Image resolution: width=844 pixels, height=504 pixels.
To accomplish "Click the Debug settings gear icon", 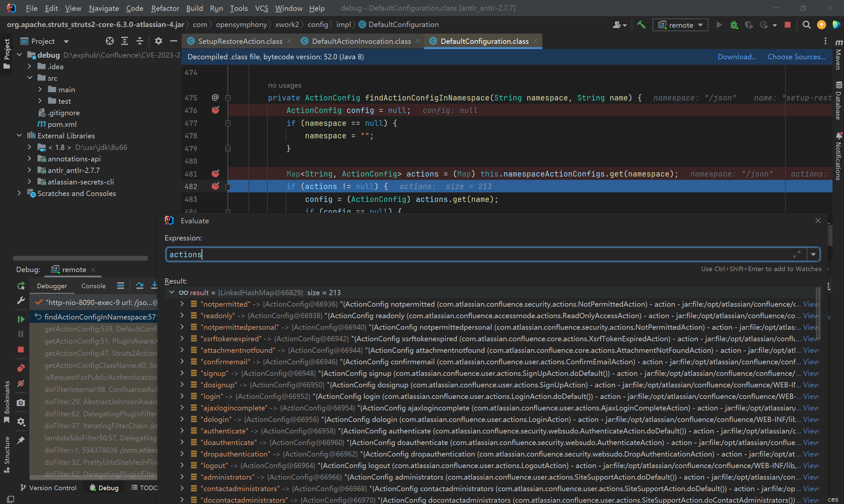I will click(21, 421).
